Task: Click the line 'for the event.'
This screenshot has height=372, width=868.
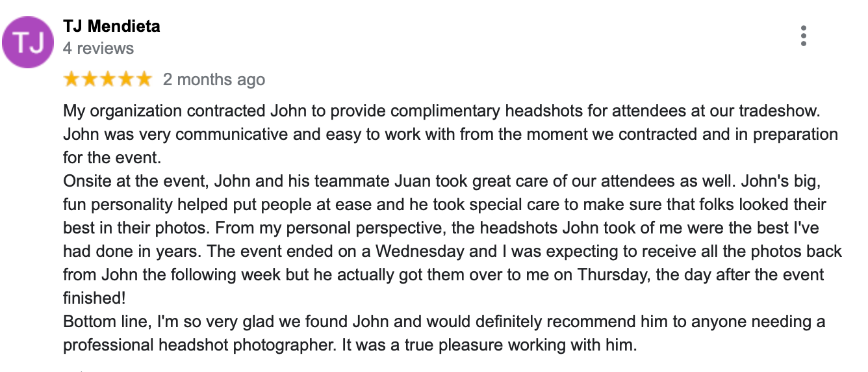Action: tap(111, 158)
